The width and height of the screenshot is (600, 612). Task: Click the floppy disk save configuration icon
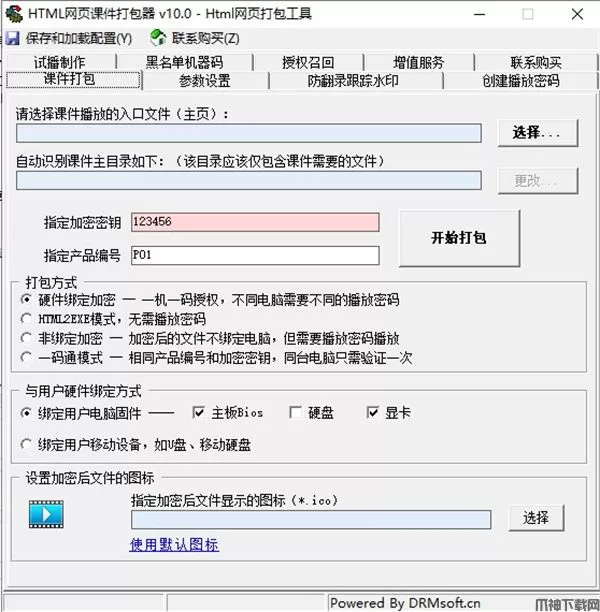[12, 38]
